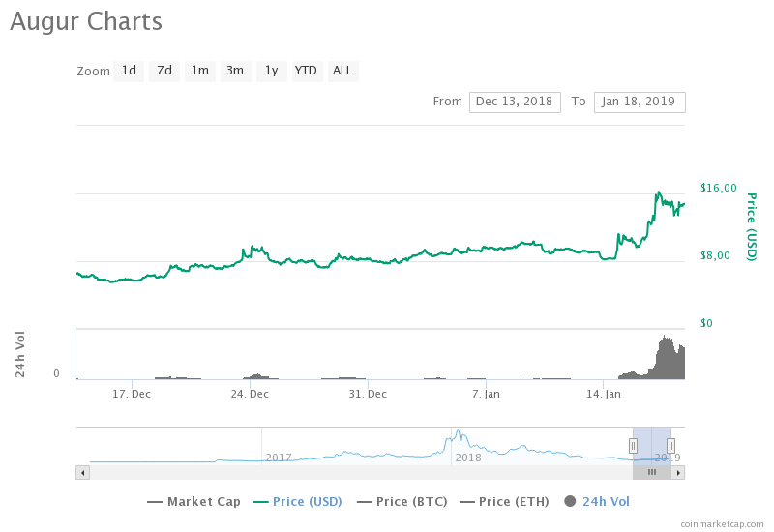Toggle Market Cap series in legend

click(194, 502)
